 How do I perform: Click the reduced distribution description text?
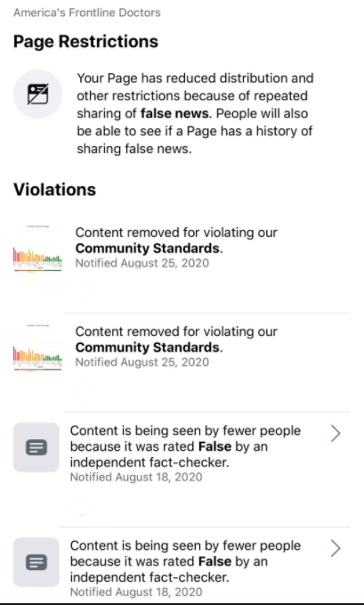(x=195, y=113)
